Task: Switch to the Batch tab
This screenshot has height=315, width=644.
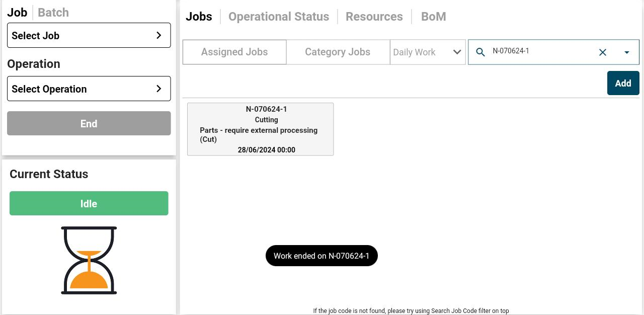Action: [53, 13]
